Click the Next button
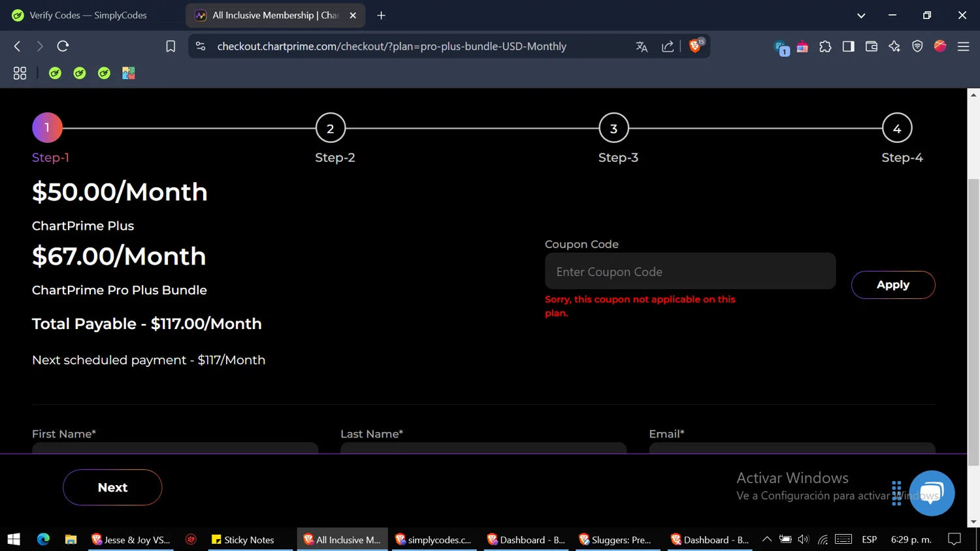This screenshot has height=551, width=980. (112, 487)
